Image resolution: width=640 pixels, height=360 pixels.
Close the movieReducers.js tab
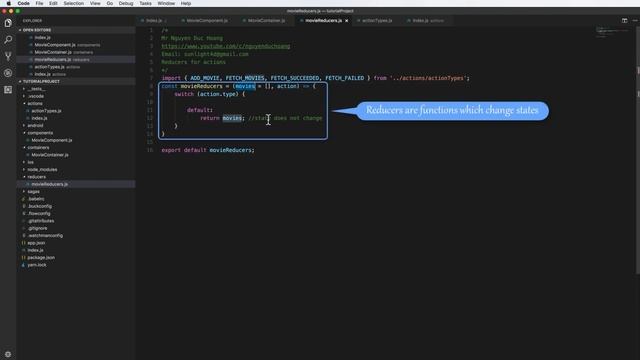[347, 20]
